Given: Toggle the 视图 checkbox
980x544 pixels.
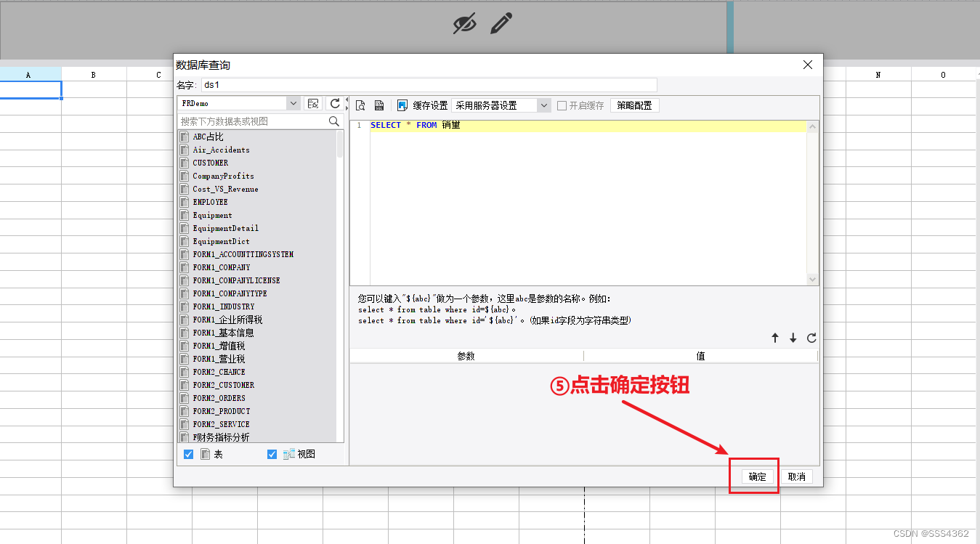Looking at the screenshot, I should (272, 454).
